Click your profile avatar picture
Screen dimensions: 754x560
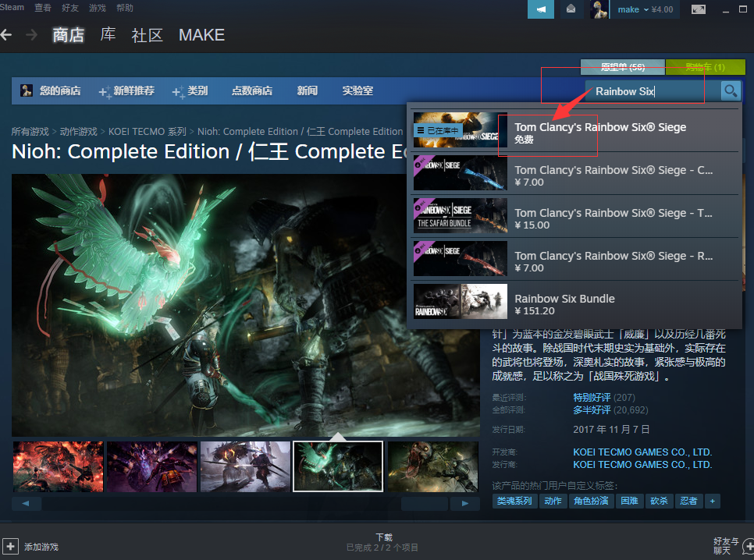pyautogui.click(x=599, y=9)
